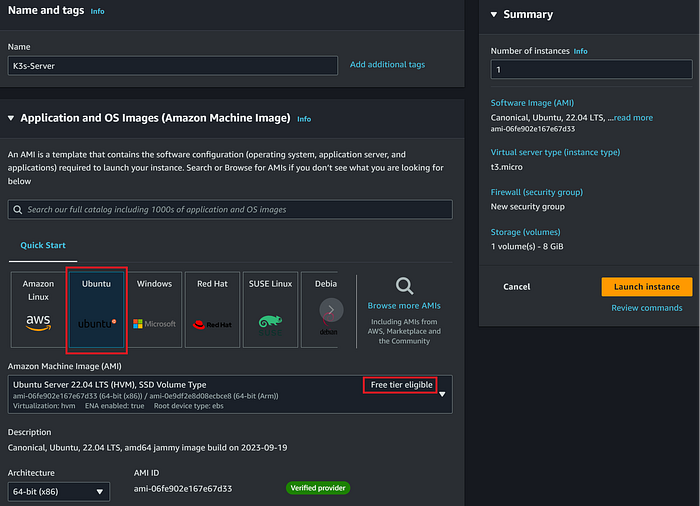700x506 pixels.
Task: Click the Free tier eligible label
Action: [401, 385]
